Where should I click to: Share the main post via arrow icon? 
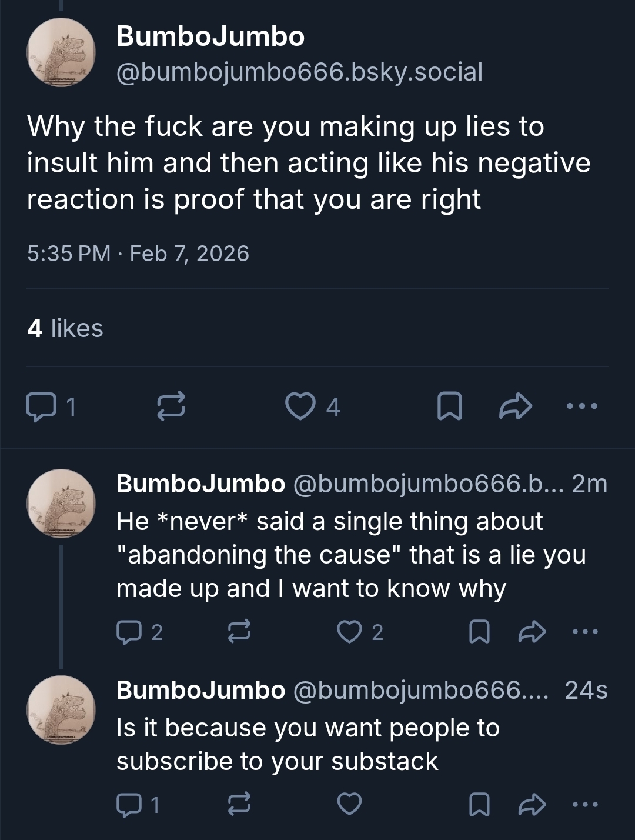516,407
